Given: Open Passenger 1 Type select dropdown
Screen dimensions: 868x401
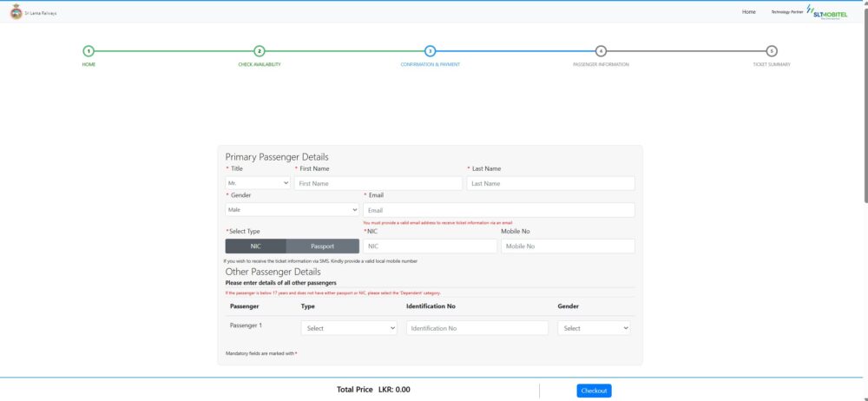Looking at the screenshot, I should pyautogui.click(x=349, y=328).
